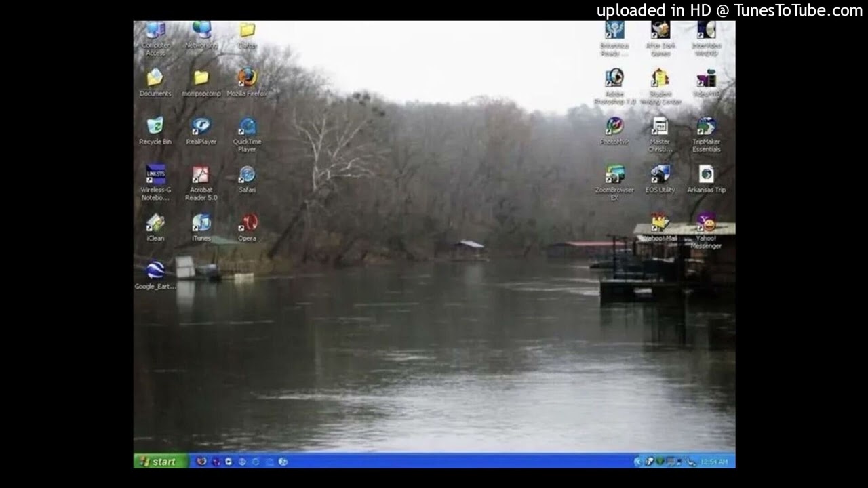
Task: Click the Start button on the taskbar
Action: click(161, 462)
